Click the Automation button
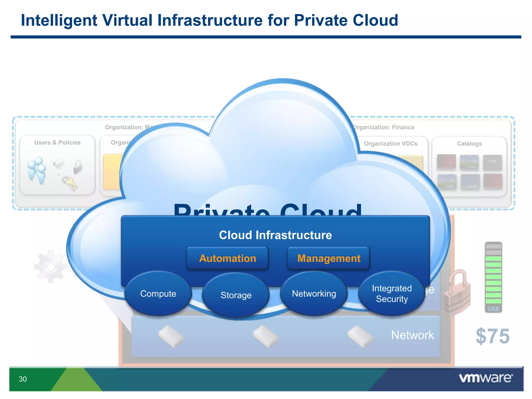The width and height of the screenshot is (532, 399). click(x=228, y=258)
